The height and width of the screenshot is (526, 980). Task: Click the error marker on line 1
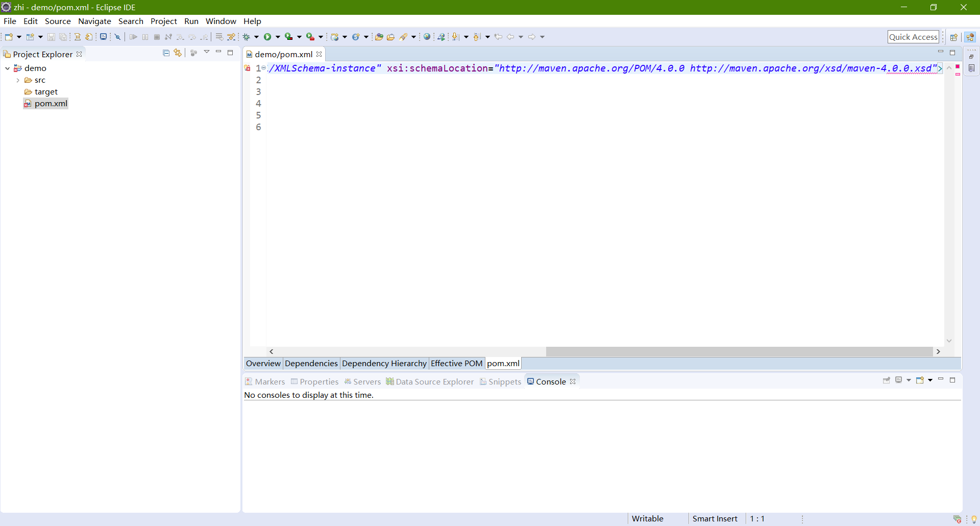tap(248, 68)
